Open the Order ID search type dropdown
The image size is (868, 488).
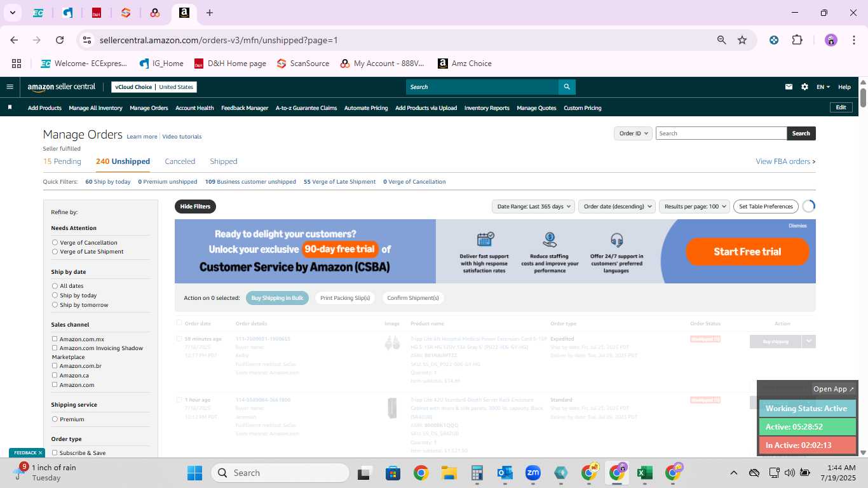click(634, 133)
